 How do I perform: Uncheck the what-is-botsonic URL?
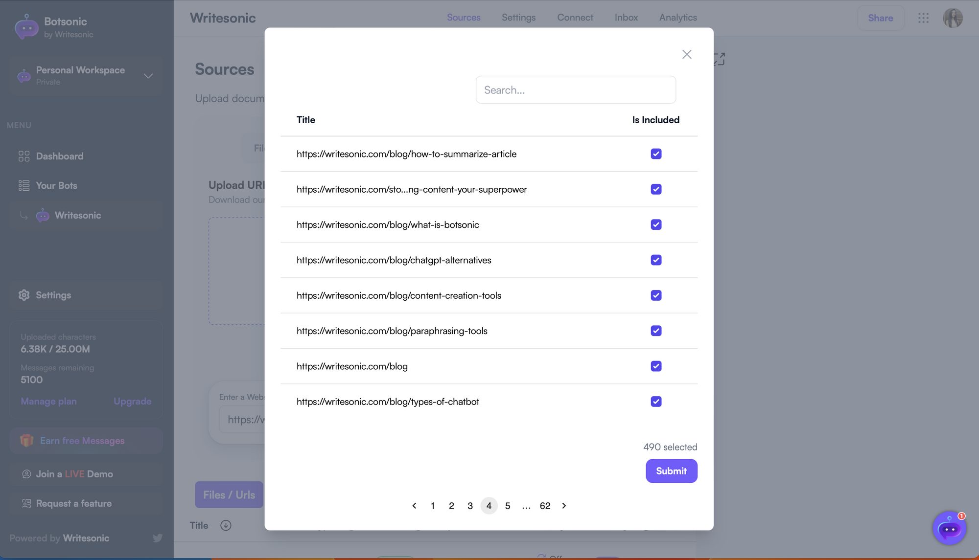click(656, 224)
